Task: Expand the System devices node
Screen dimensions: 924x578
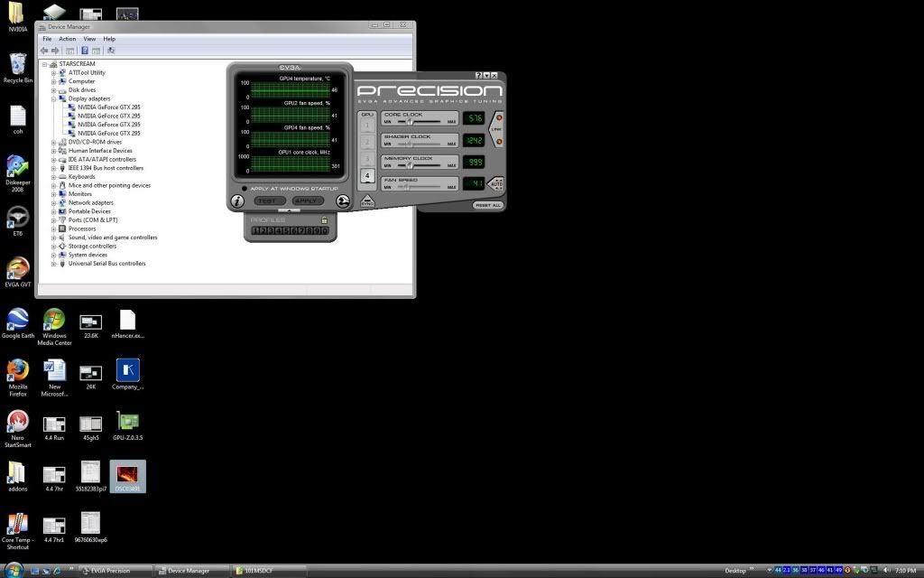Action: pyautogui.click(x=53, y=255)
